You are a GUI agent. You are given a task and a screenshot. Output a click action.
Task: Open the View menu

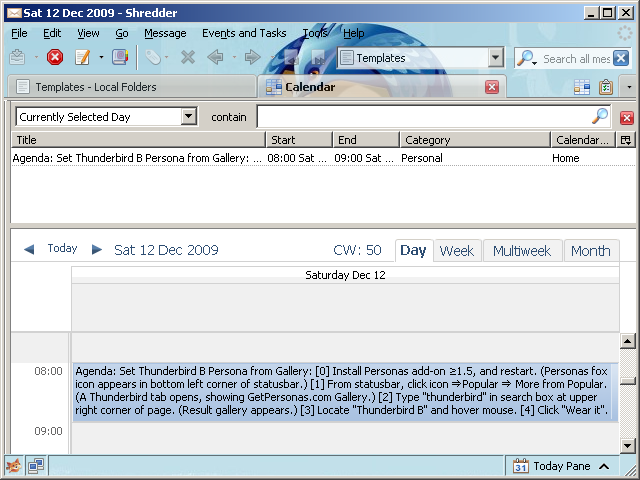click(88, 33)
